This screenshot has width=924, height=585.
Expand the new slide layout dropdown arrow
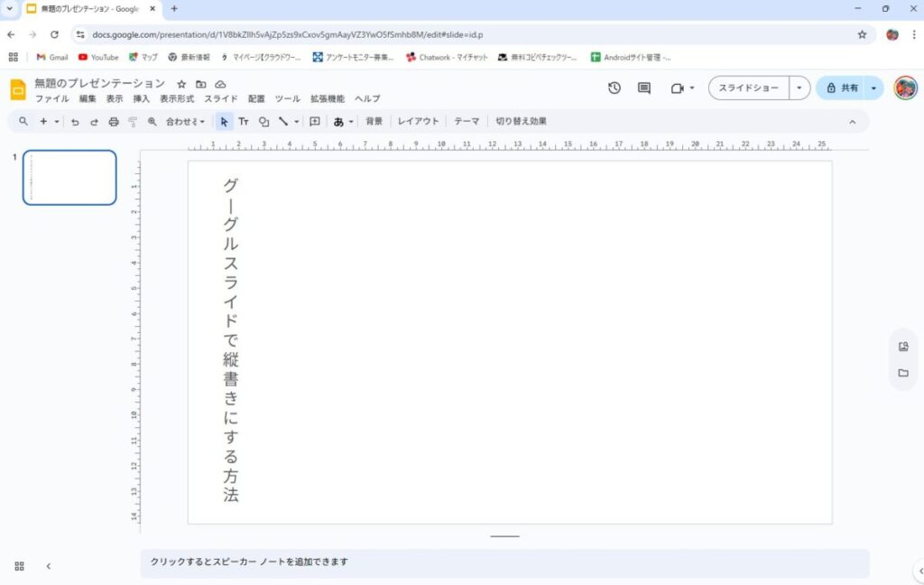tap(57, 122)
